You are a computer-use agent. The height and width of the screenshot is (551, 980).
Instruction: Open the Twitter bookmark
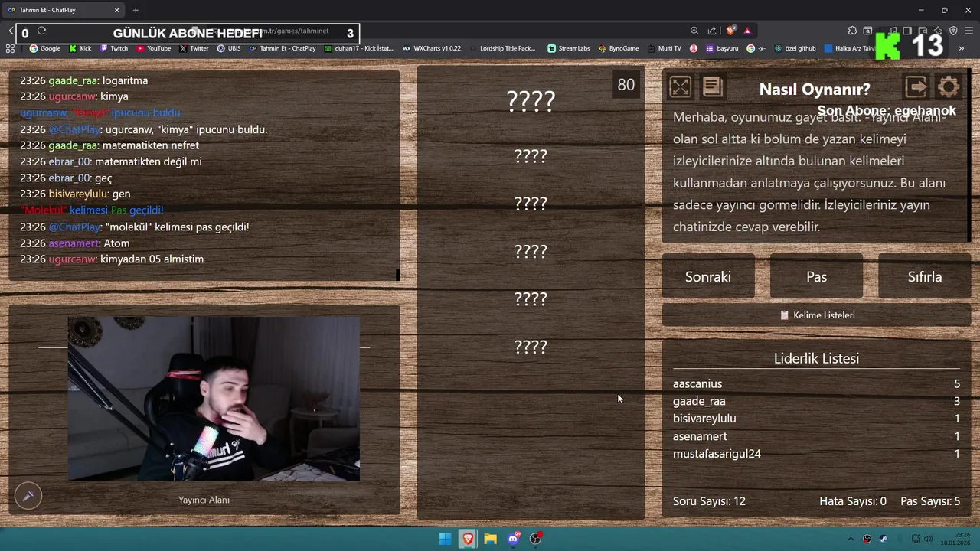(194, 48)
